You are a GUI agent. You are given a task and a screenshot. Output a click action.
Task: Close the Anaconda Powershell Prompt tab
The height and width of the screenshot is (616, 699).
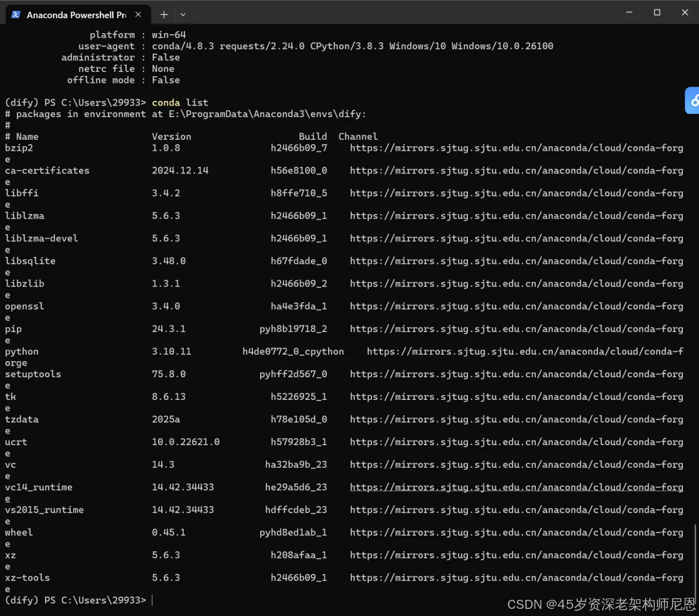click(139, 15)
